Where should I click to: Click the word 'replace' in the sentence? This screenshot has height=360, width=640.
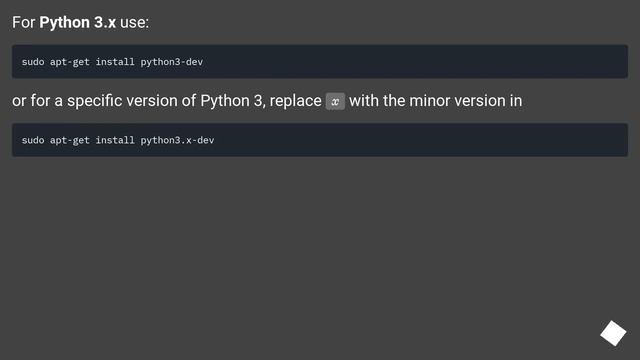pos(296,101)
